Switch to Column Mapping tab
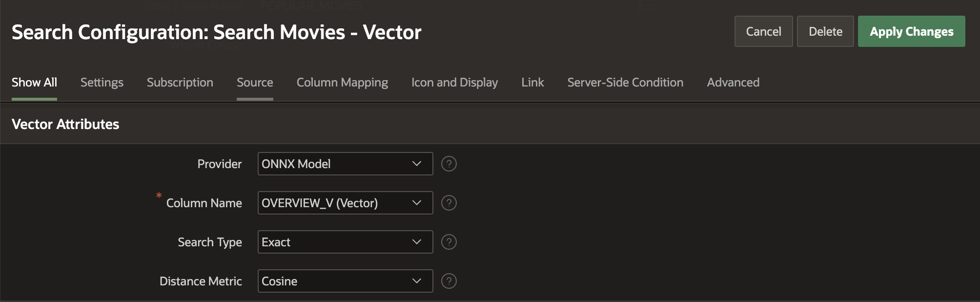980x302 pixels. click(x=342, y=82)
